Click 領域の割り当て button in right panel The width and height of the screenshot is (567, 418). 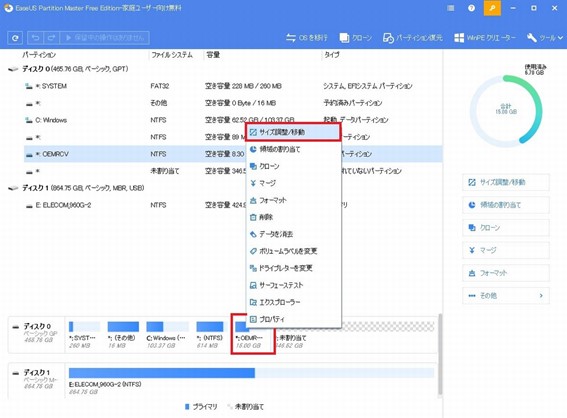(506, 205)
